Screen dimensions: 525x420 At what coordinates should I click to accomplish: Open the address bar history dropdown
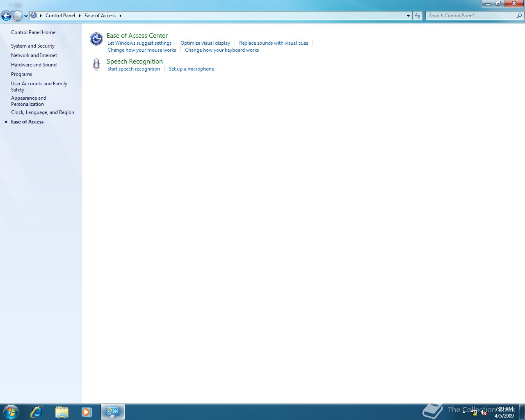pyautogui.click(x=408, y=16)
